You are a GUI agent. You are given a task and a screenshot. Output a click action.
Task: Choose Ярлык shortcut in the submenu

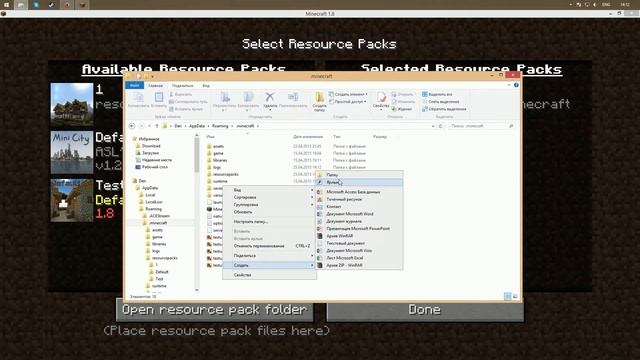pyautogui.click(x=360, y=182)
